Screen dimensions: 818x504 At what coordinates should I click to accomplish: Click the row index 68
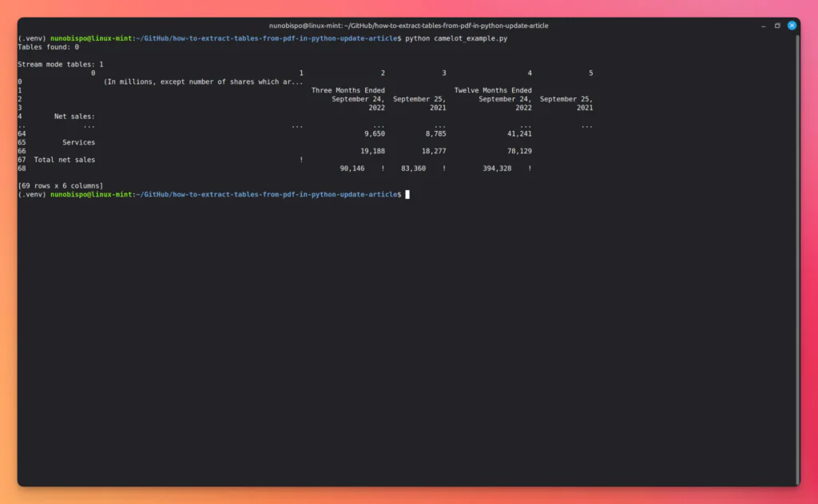coord(22,168)
